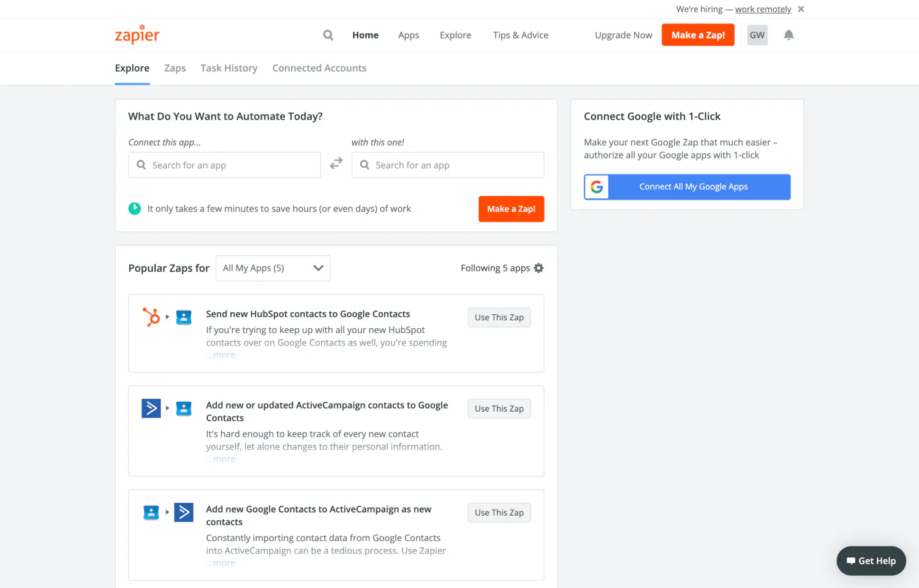Screen dimensions: 919x588
Task: Open 'Add new or updated ActiveCampaign contacts' title
Action: [327, 412]
